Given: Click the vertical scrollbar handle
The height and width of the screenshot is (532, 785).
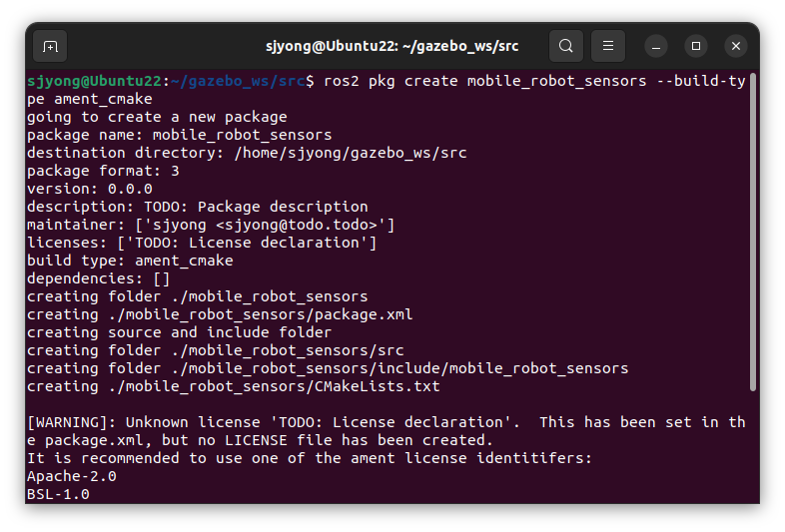Looking at the screenshot, I should coord(752,233).
